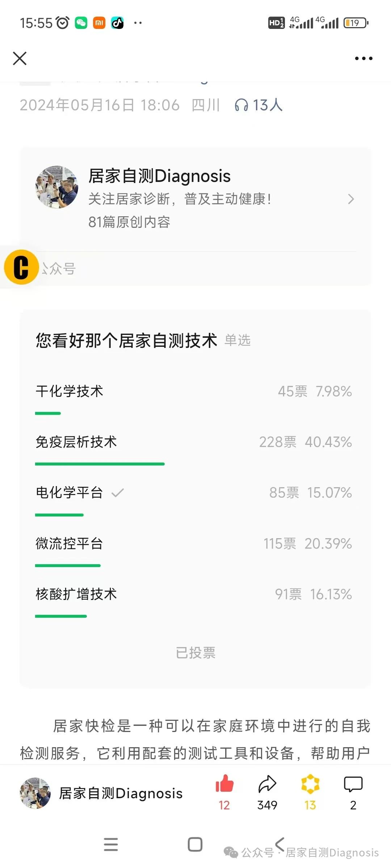This screenshot has height=868, width=391.
Task: Open the three-dot more menu
Action: point(363,58)
